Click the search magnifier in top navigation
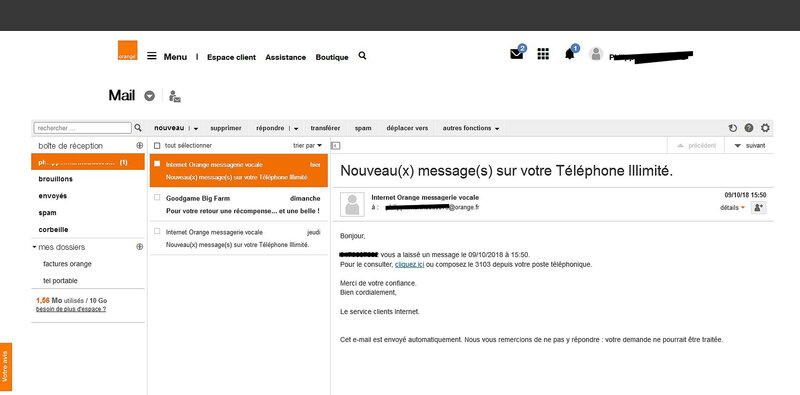The width and height of the screenshot is (800, 395). pos(362,56)
